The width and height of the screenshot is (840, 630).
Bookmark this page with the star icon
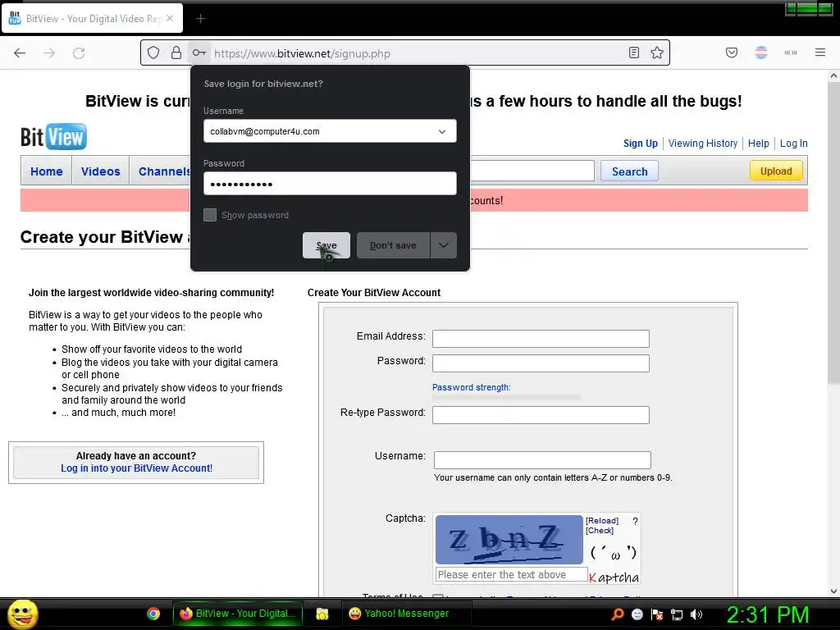point(657,52)
